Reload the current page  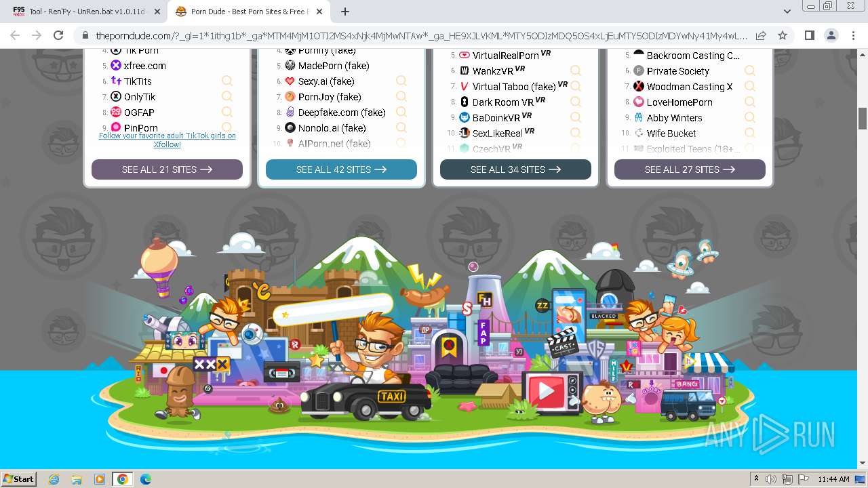pos(58,35)
